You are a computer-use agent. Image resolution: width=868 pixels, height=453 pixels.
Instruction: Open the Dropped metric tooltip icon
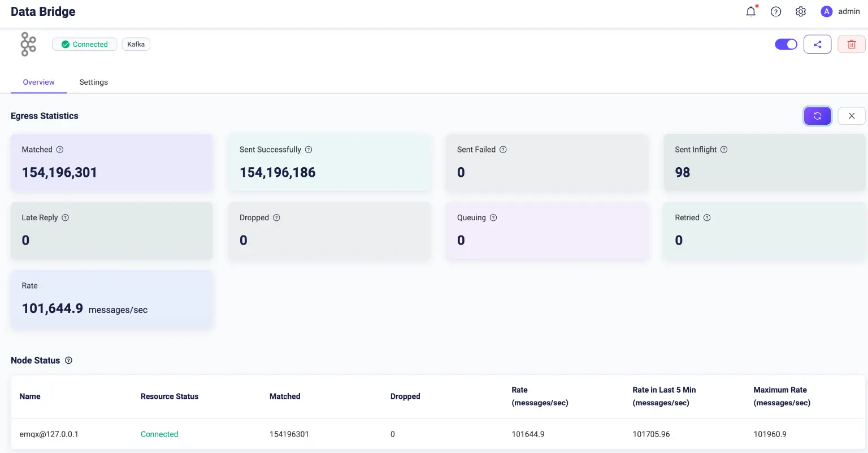tap(276, 217)
